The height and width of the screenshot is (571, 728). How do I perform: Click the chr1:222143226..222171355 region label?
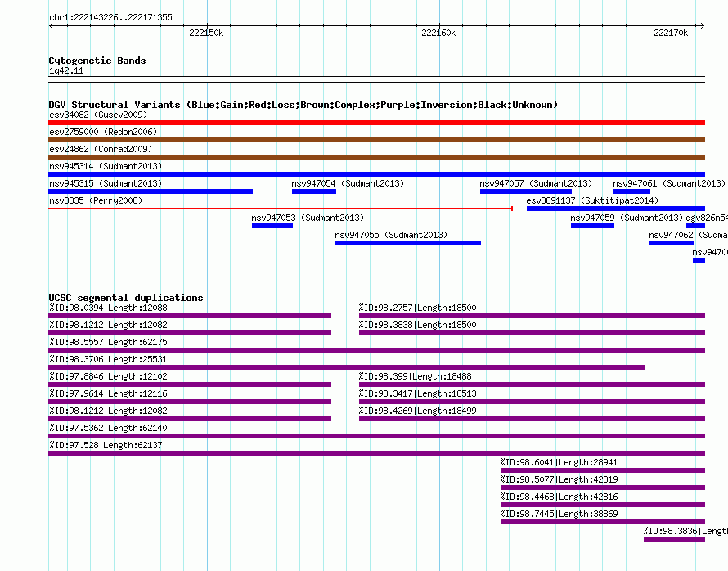[110, 18]
